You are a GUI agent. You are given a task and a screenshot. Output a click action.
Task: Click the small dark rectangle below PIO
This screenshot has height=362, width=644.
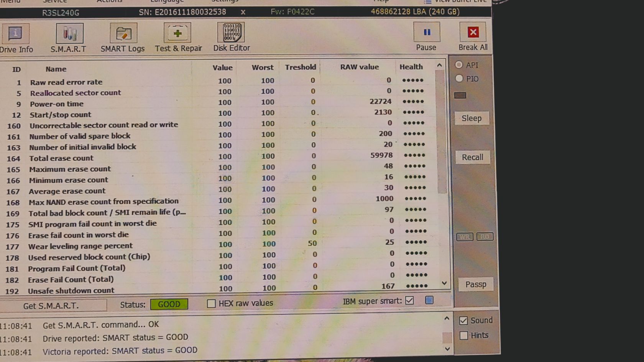point(460,95)
